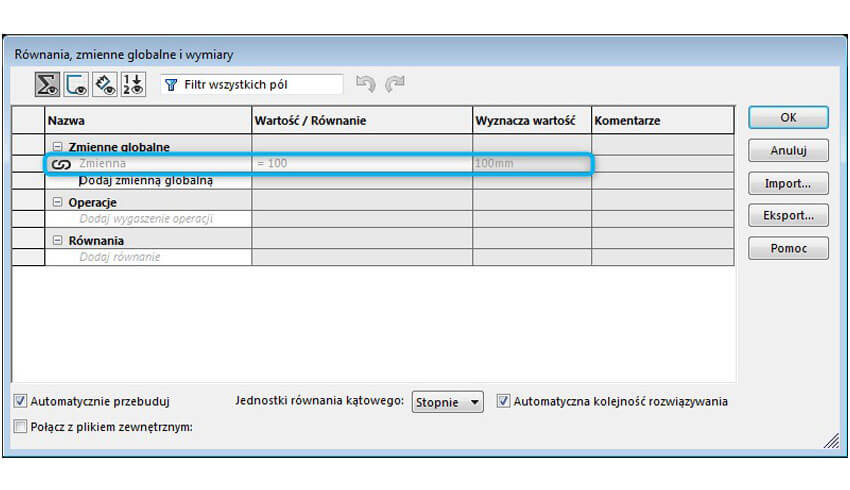Click the Anuluj button
Image resolution: width=850 pixels, height=490 pixels.
788,151
